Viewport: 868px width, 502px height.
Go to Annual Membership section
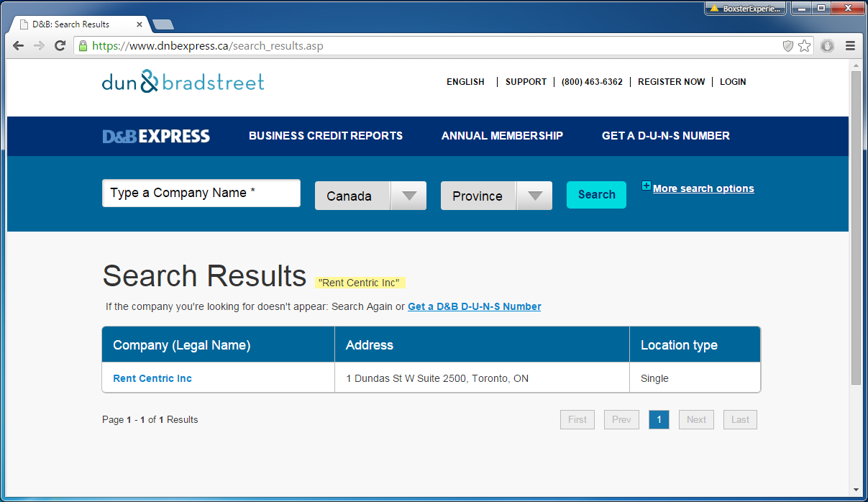502,136
